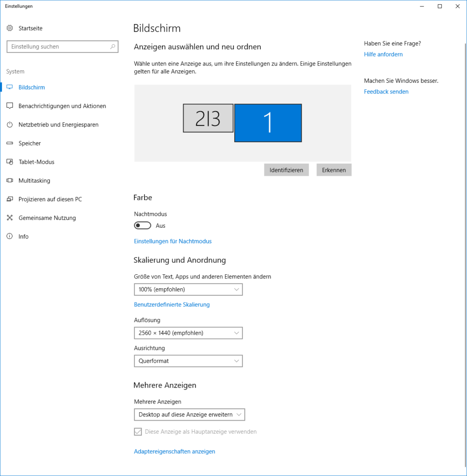Screen dimensions: 467x476
Task: Toggle the Nachtmodus switch on
Action: (142, 225)
